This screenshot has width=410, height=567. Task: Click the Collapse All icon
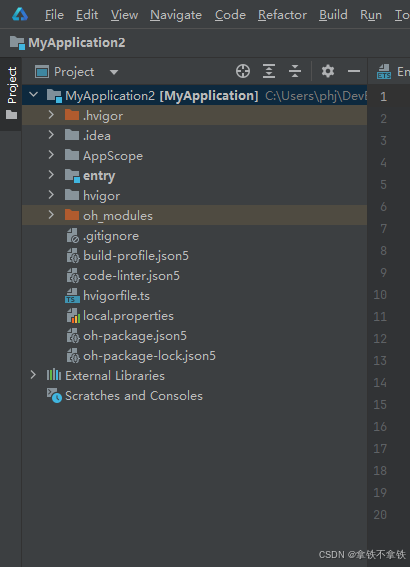[295, 71]
